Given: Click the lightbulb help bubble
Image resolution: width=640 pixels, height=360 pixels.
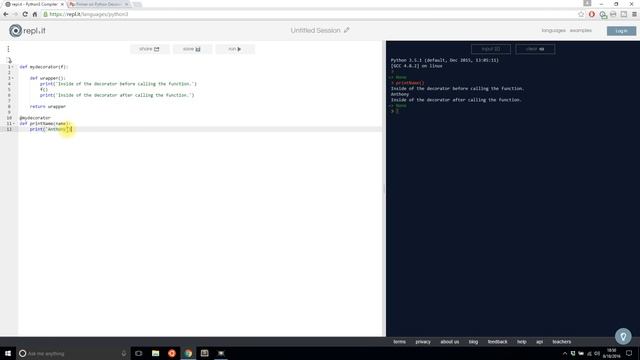Looking at the screenshot, I should pos(623,336).
